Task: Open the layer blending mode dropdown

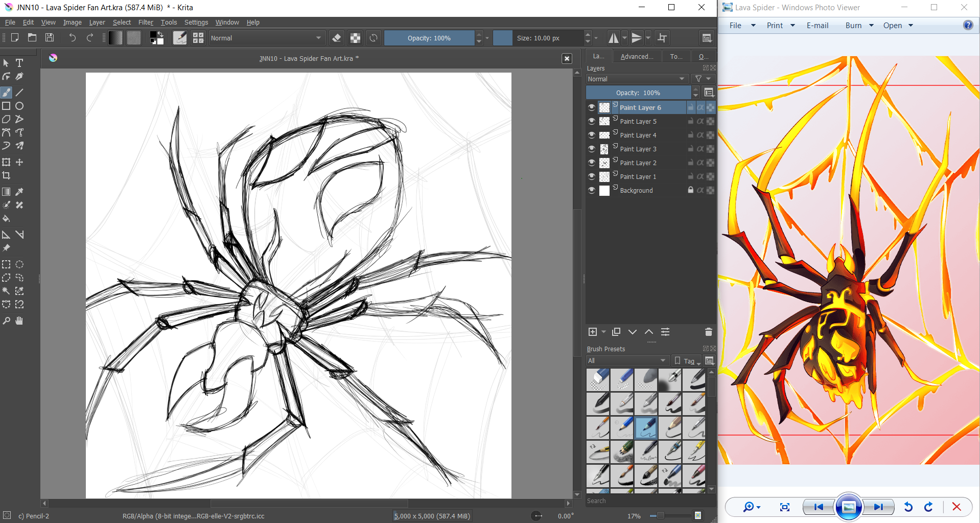Action: 637,79
